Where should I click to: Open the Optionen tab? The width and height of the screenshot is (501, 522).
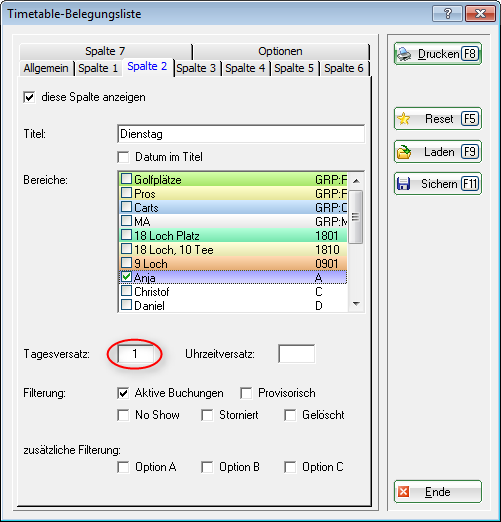[x=281, y=51]
